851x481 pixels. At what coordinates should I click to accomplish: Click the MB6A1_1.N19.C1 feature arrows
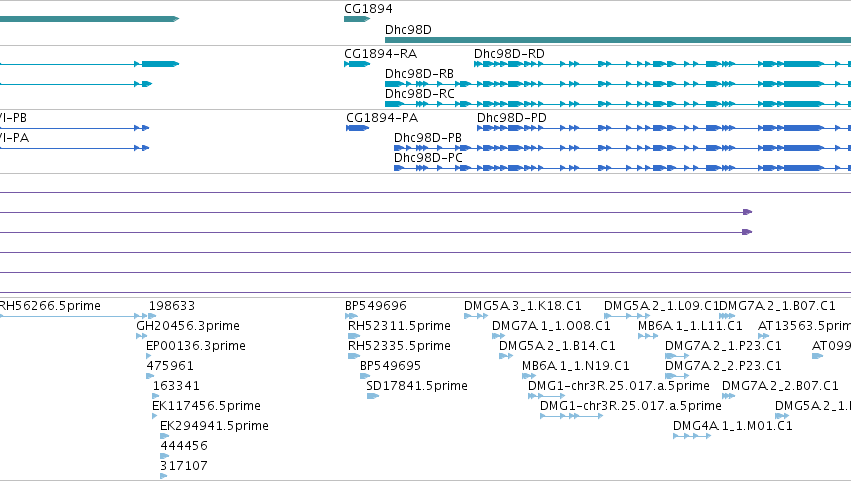529,376
